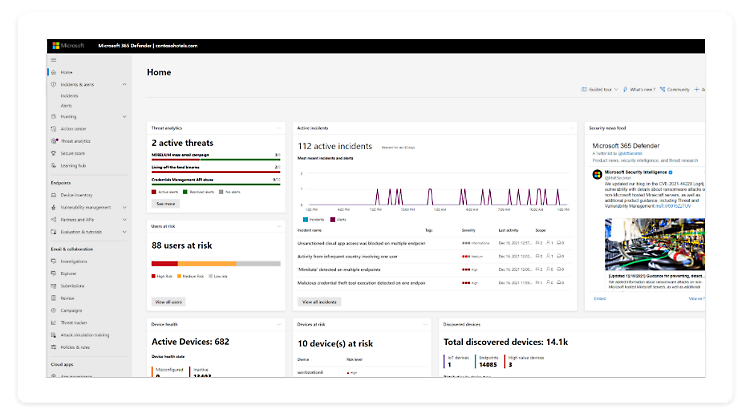Collapse the hamburger navigation menu

[x=52, y=60]
